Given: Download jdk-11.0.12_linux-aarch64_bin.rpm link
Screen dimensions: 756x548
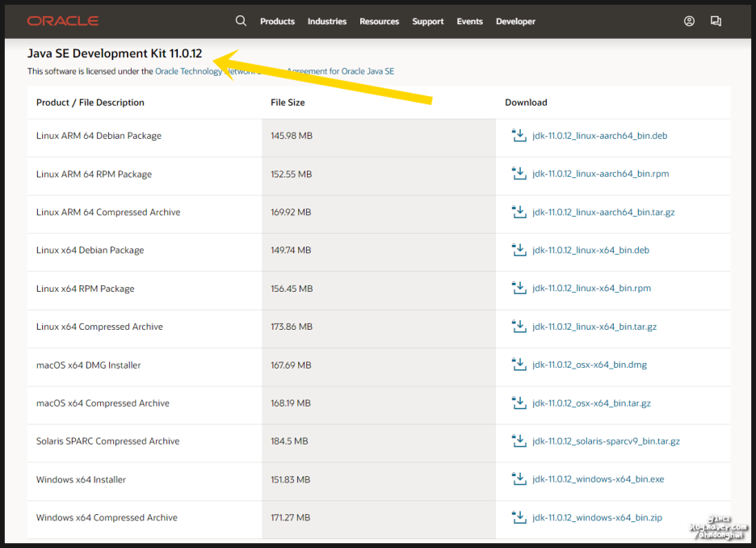Looking at the screenshot, I should (x=601, y=174).
